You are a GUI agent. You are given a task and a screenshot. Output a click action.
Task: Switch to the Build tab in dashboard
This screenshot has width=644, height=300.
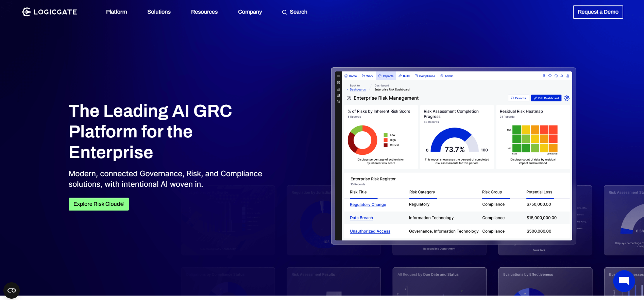click(x=404, y=76)
